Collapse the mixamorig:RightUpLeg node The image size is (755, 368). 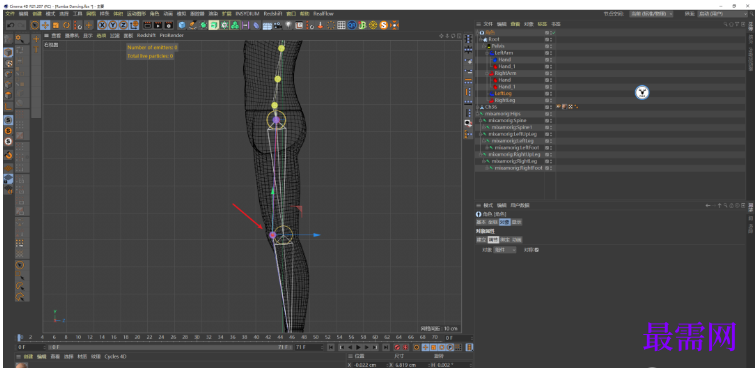tap(481, 154)
